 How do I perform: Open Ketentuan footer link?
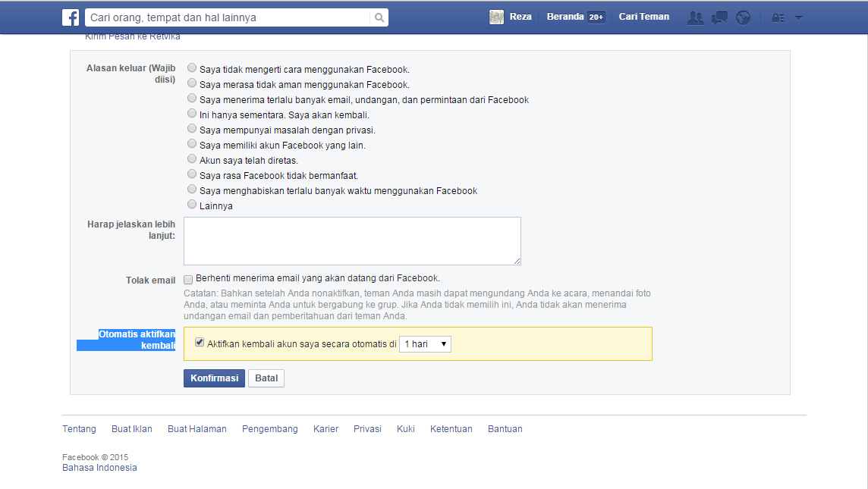[451, 428]
